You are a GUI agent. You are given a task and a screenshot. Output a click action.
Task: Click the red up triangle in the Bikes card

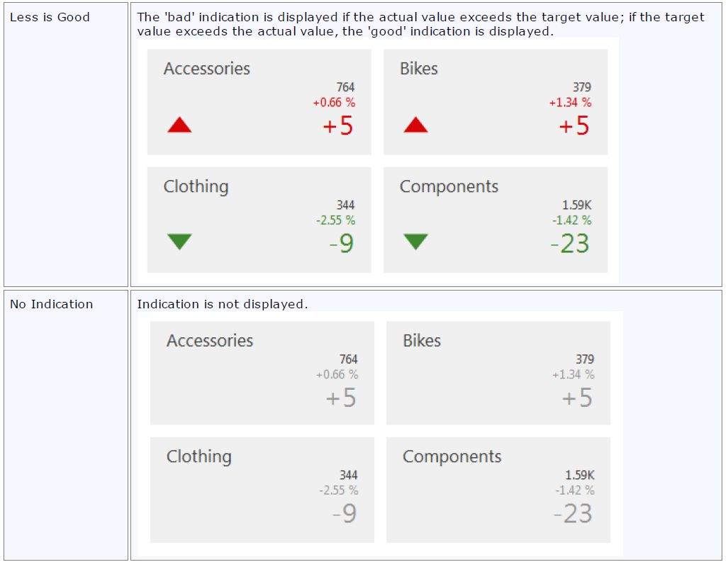tap(415, 125)
